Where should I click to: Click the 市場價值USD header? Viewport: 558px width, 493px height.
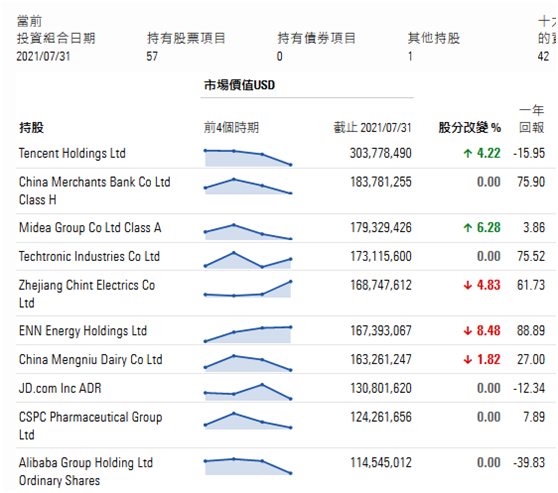239,85
